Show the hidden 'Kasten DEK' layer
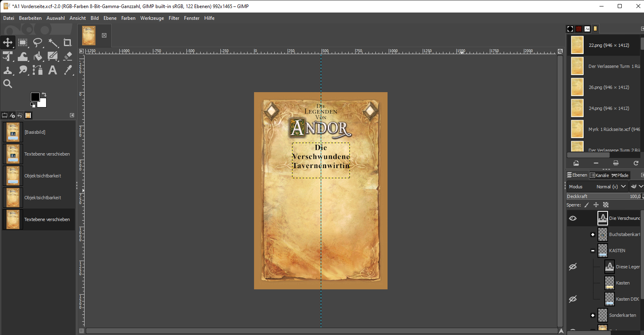Screen dimensions: 644x335 (573, 299)
